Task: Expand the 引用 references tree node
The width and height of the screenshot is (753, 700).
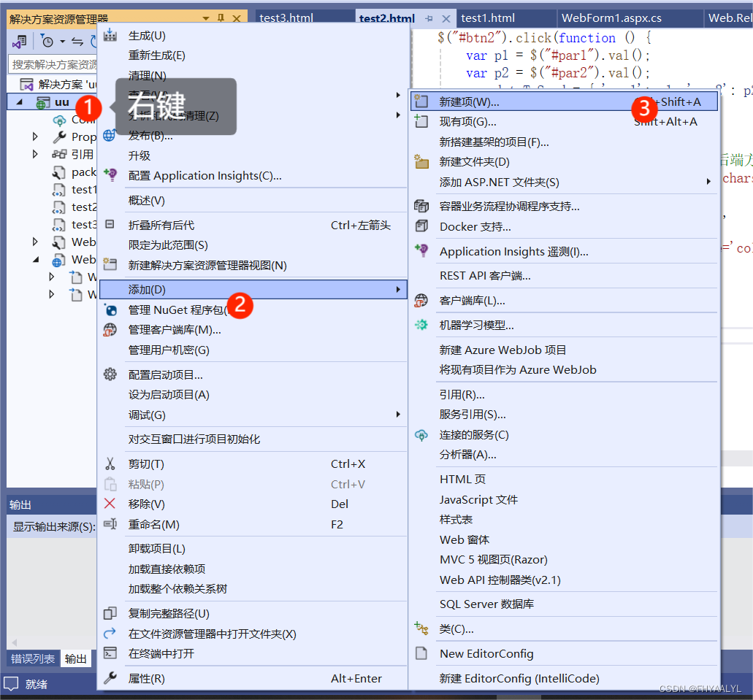Action: (35, 154)
